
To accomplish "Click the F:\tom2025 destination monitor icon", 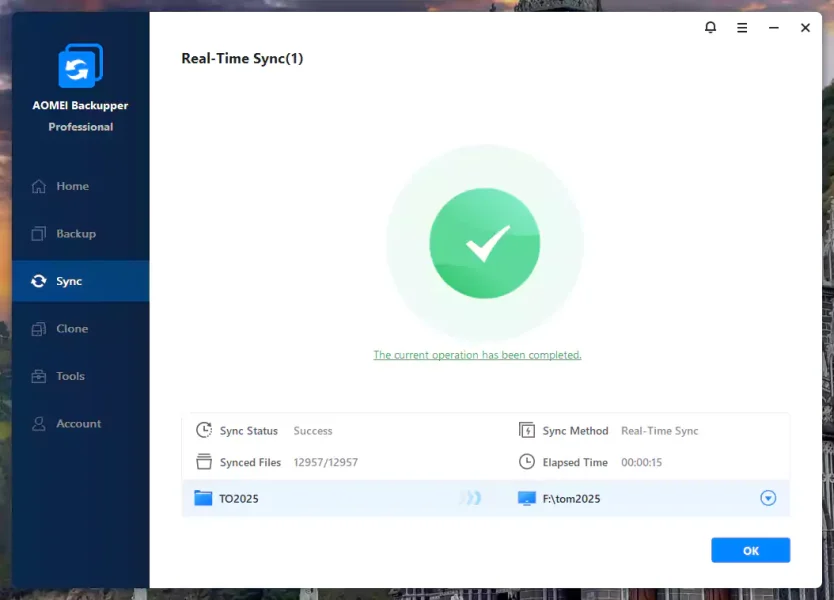I will pos(525,498).
